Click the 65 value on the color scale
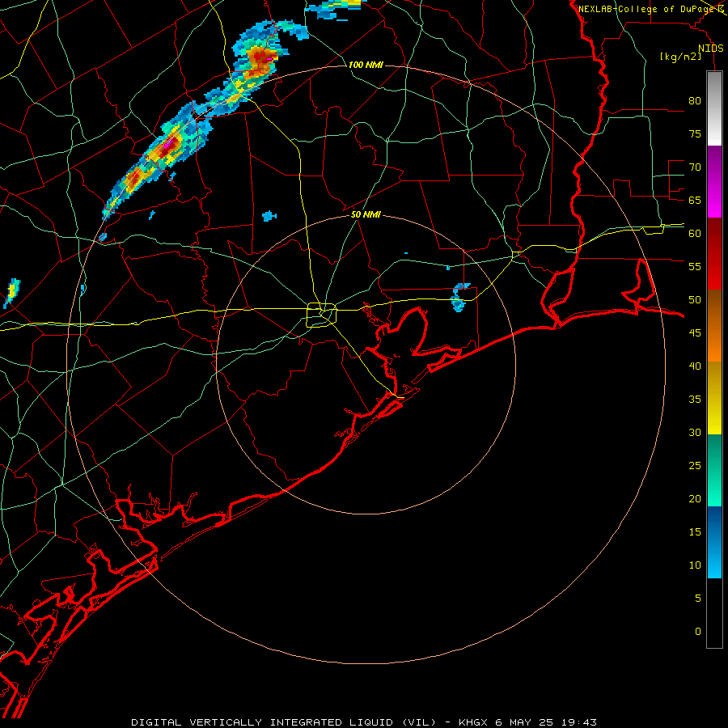The width and height of the screenshot is (728, 728). pyautogui.click(x=695, y=200)
